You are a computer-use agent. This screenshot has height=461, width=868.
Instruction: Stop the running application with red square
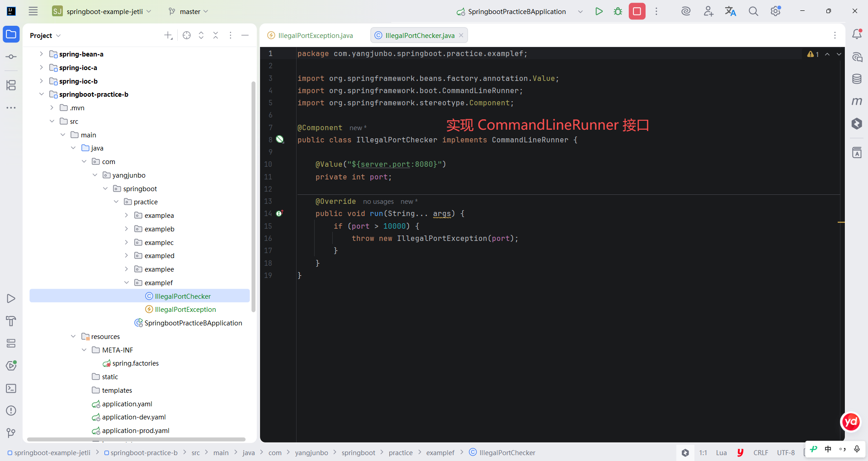[637, 11]
